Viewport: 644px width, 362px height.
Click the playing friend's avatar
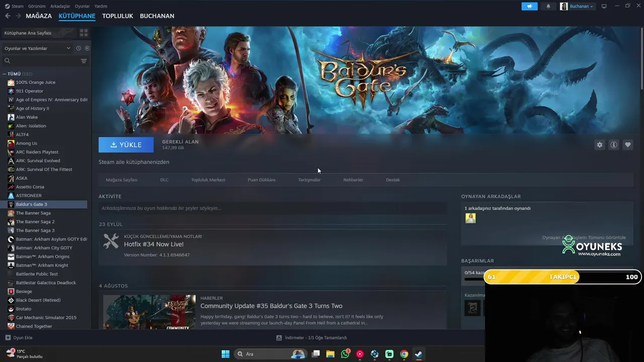470,218
